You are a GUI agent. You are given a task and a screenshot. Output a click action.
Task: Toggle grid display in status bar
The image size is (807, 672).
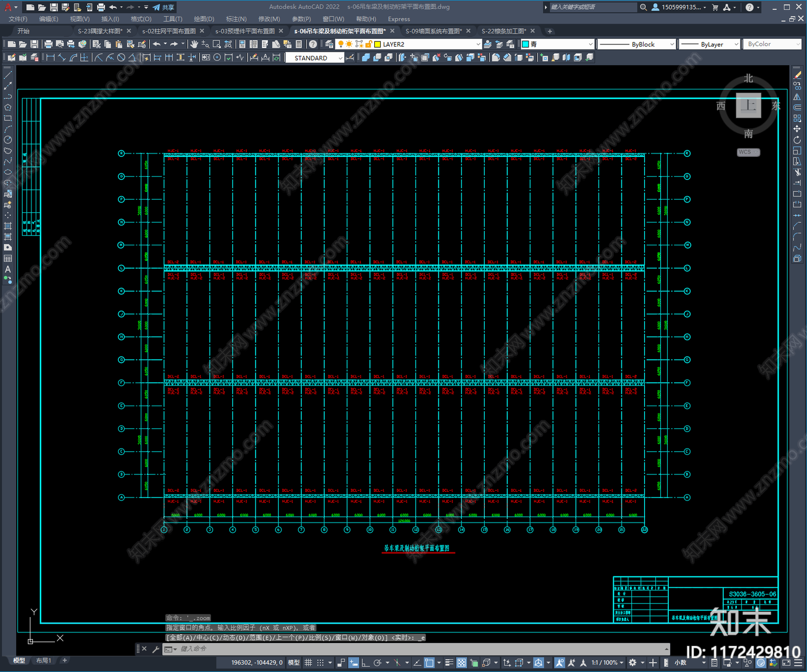tap(308, 663)
